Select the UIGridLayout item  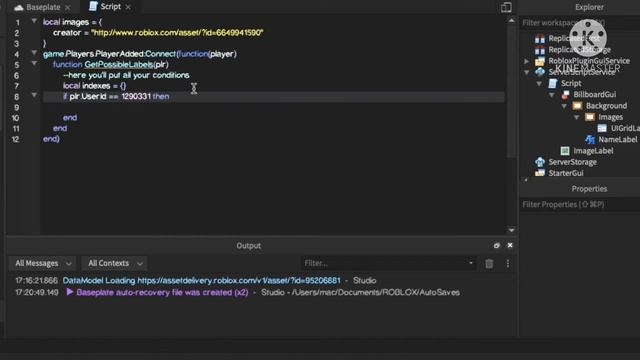[x=625, y=128]
